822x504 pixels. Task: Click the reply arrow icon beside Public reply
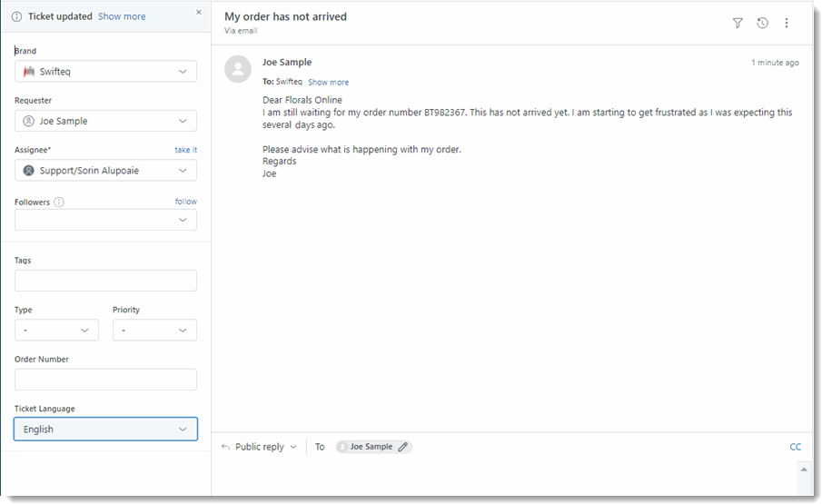point(225,447)
